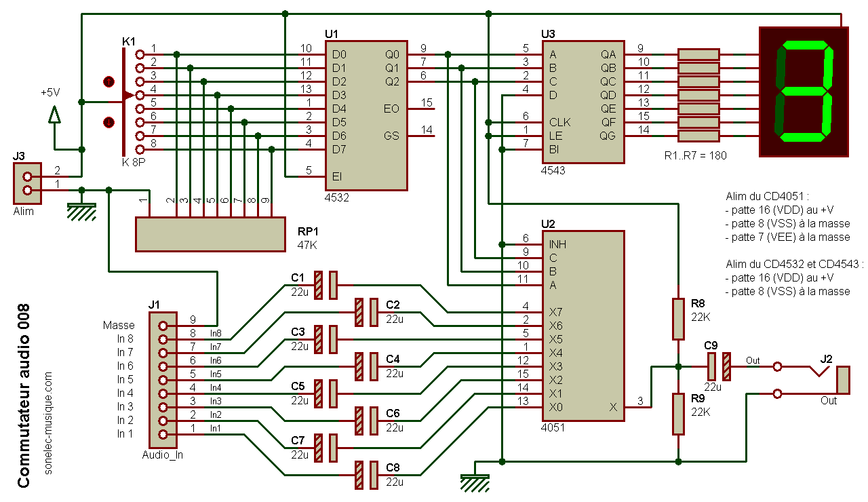Click the K1 rotary switch arrow pointer
This screenshot has height=502, width=868.
[x=129, y=96]
